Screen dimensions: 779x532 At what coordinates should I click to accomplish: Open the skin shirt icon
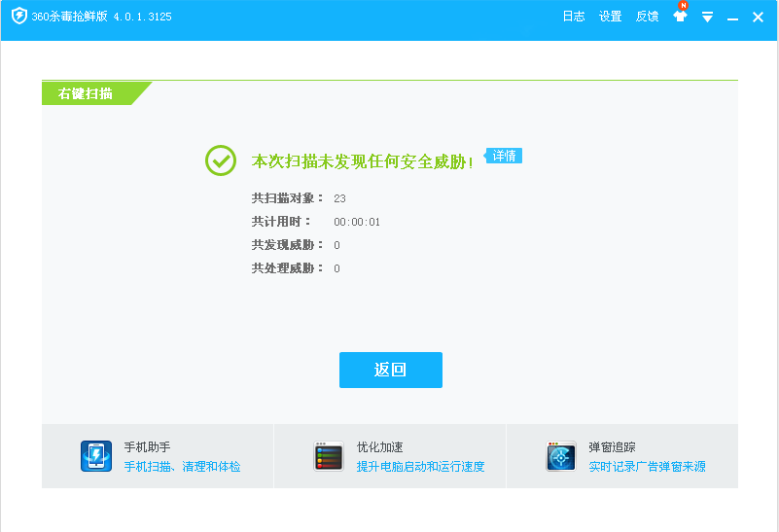tap(680, 16)
